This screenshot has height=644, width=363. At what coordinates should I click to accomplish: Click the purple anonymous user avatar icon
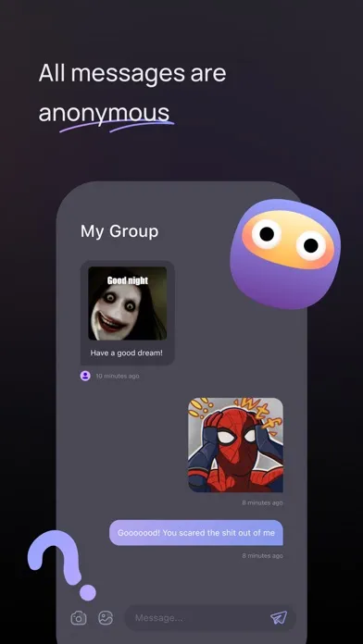point(85,376)
